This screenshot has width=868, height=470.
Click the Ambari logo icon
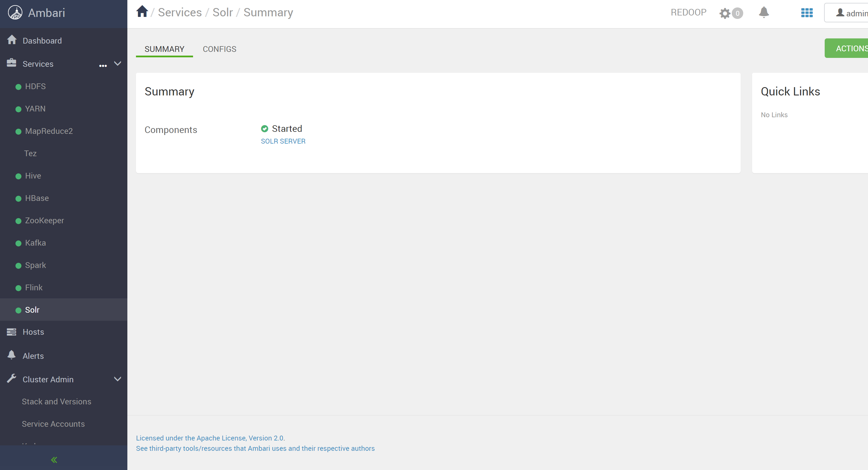click(x=15, y=13)
